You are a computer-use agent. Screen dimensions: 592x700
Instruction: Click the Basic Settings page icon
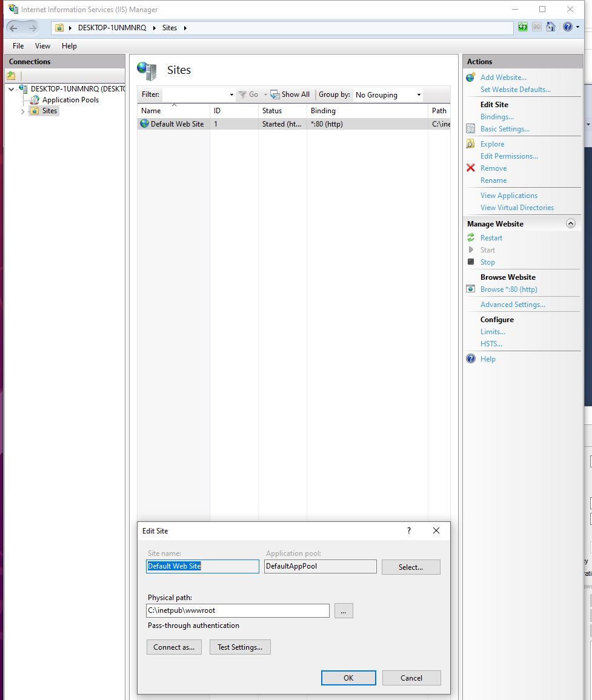(470, 128)
